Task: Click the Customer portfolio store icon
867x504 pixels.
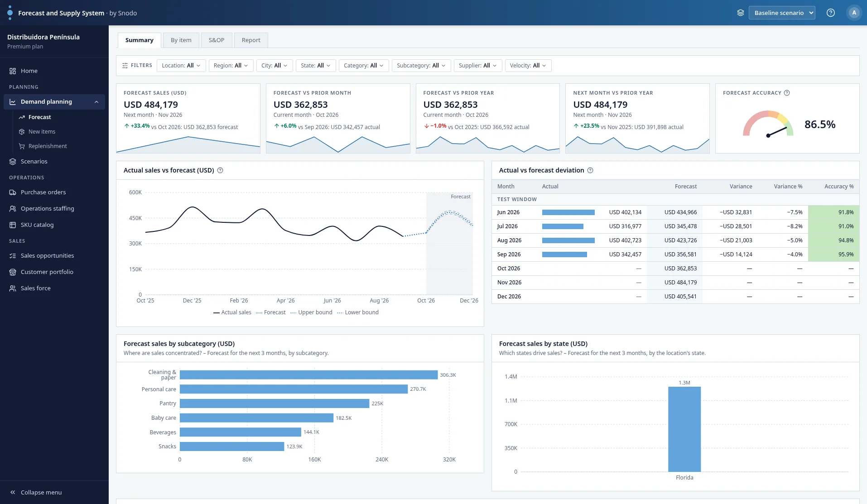Action: pyautogui.click(x=13, y=272)
